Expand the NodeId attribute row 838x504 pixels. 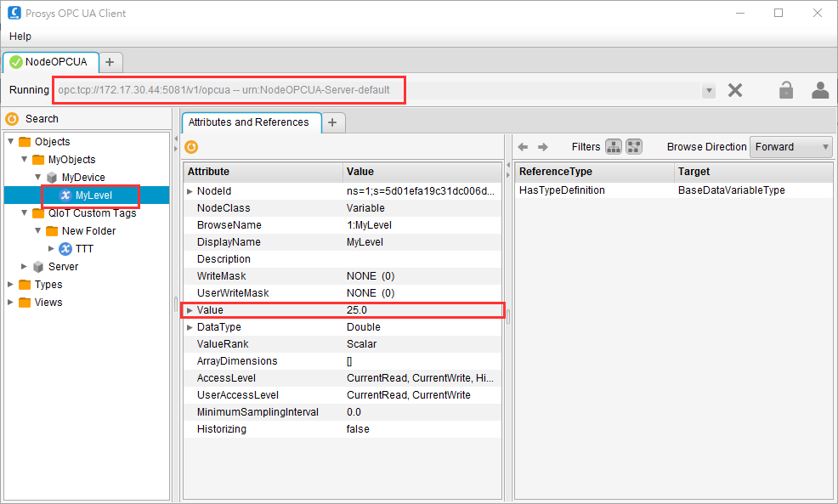pyautogui.click(x=190, y=191)
